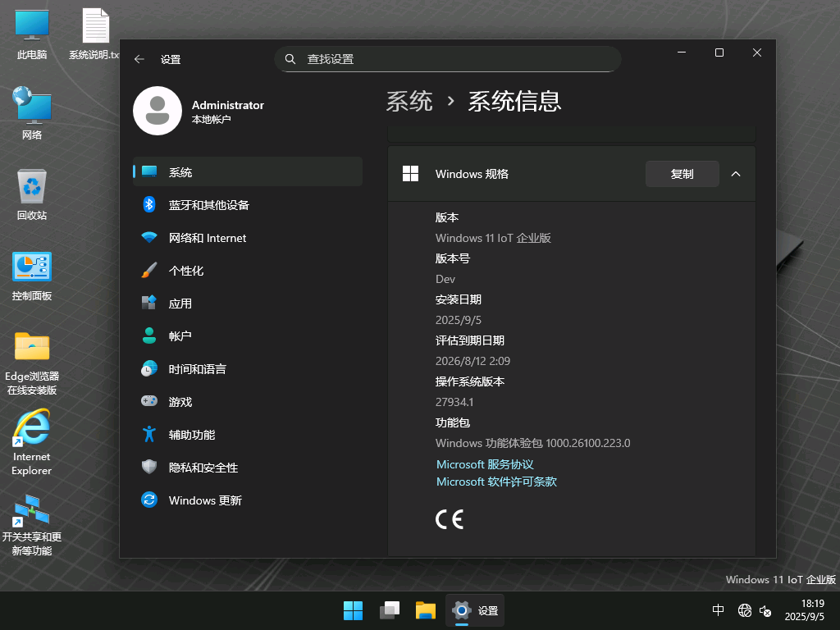Screen dimensions: 840x630
Task: Click the 复制 button for Windows specs
Action: pos(682,174)
